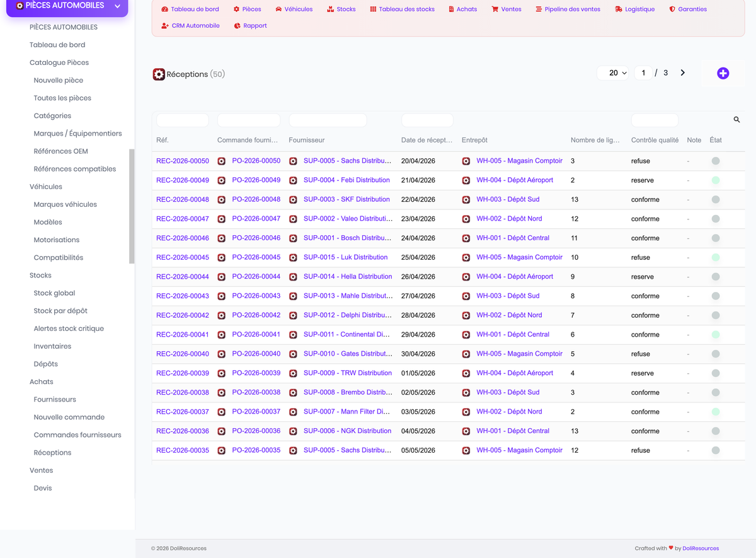
Task: Open Véhicules in top menu
Action: coord(294,9)
